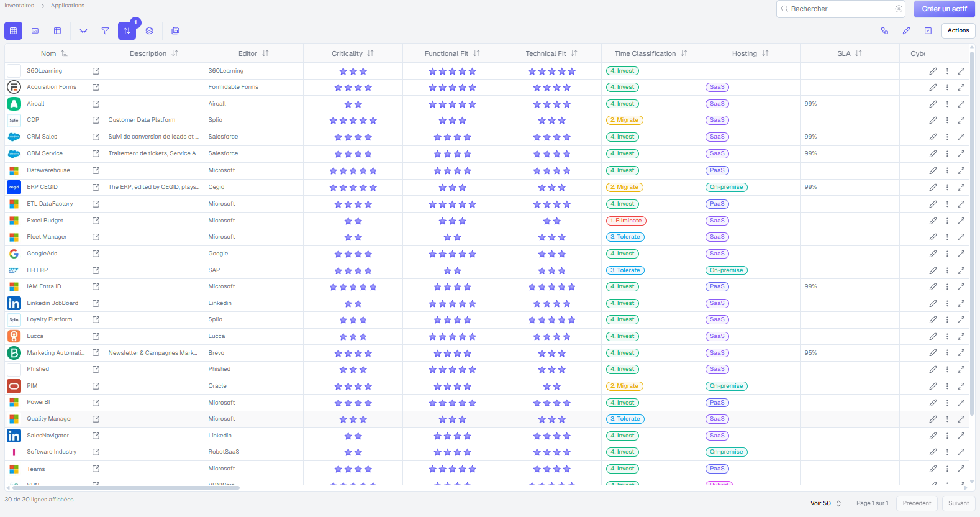
Task: Switch to the layout panel view icon
Action: coord(57,30)
